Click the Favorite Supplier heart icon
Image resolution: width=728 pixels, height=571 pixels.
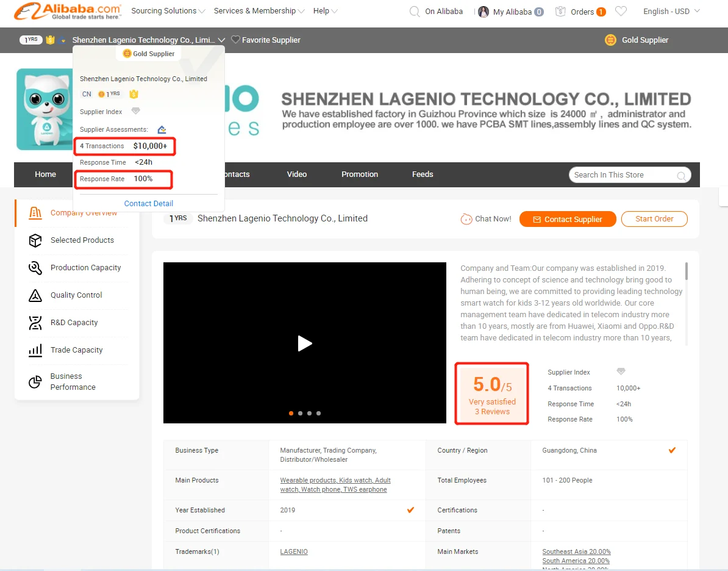pyautogui.click(x=235, y=40)
